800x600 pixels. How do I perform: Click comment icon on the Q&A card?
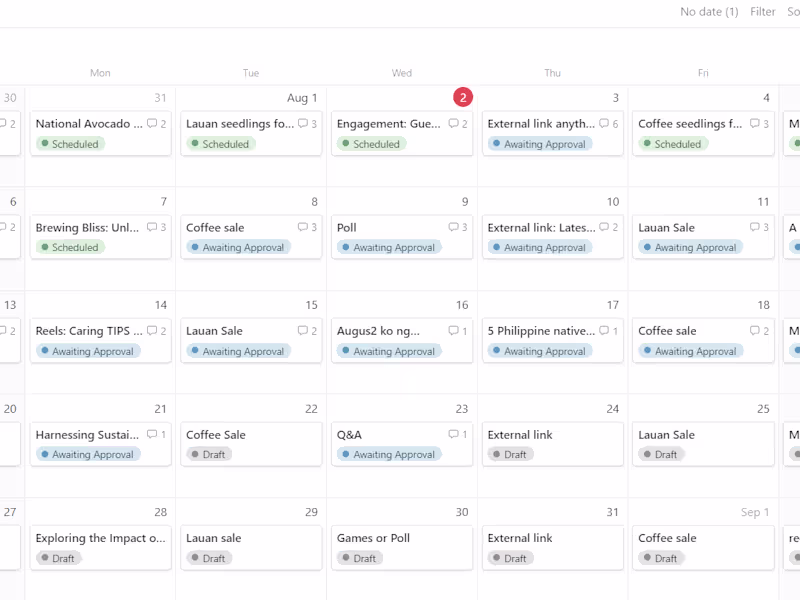point(454,435)
